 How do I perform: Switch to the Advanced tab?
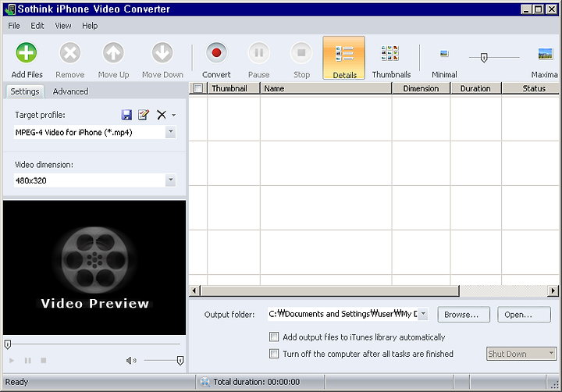click(70, 91)
